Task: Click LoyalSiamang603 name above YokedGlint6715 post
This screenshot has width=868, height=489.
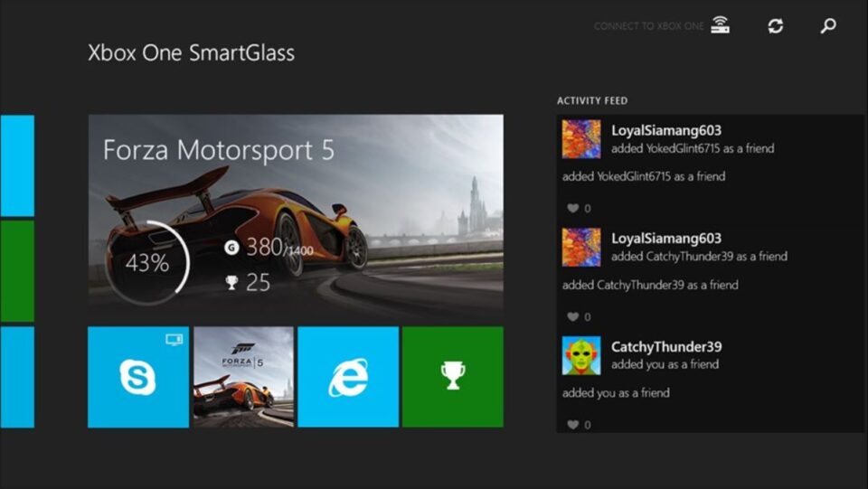Action: pos(666,130)
